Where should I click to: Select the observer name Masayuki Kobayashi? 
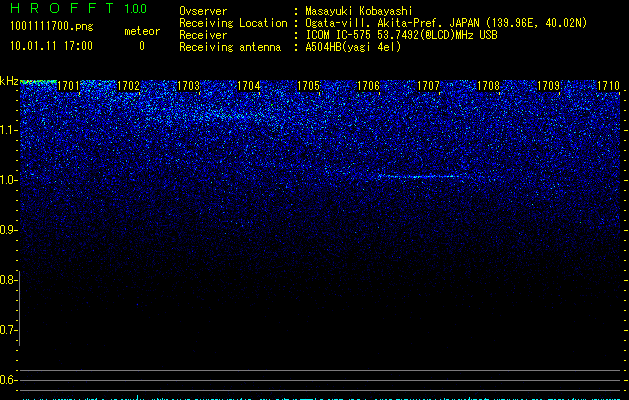[359, 11]
